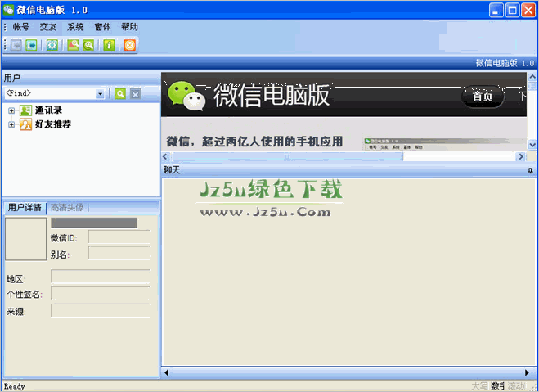Select the 好友推荐 tree item

pos(53,124)
